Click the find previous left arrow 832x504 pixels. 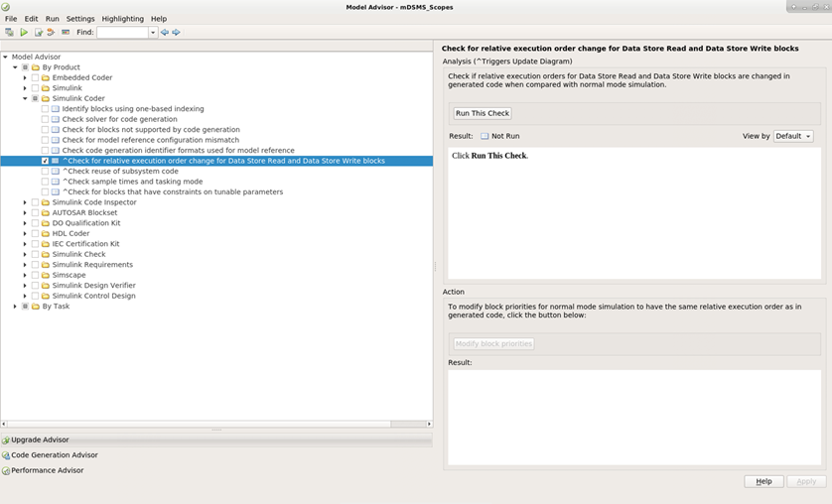(165, 33)
